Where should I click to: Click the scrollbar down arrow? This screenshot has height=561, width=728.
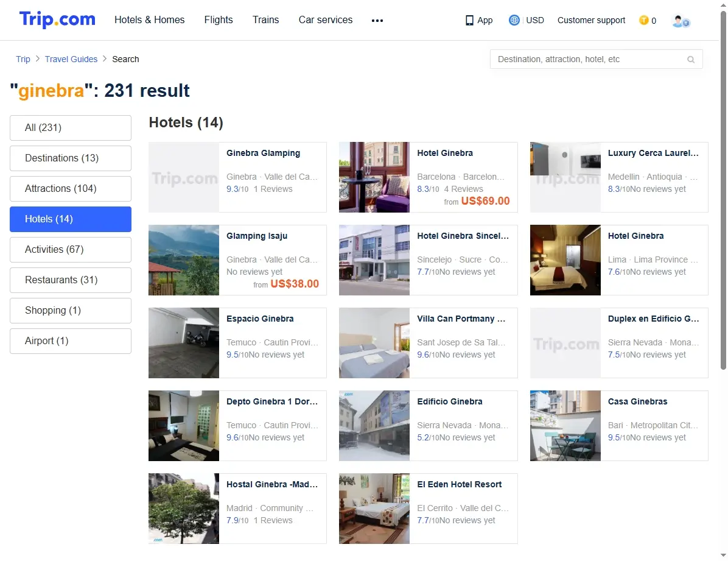[723, 556]
